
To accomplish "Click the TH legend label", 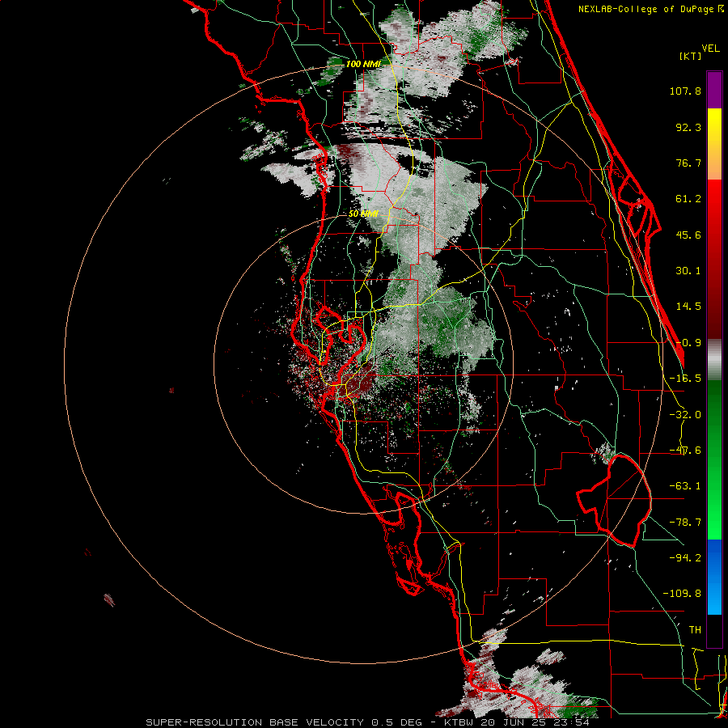I will point(695,629).
